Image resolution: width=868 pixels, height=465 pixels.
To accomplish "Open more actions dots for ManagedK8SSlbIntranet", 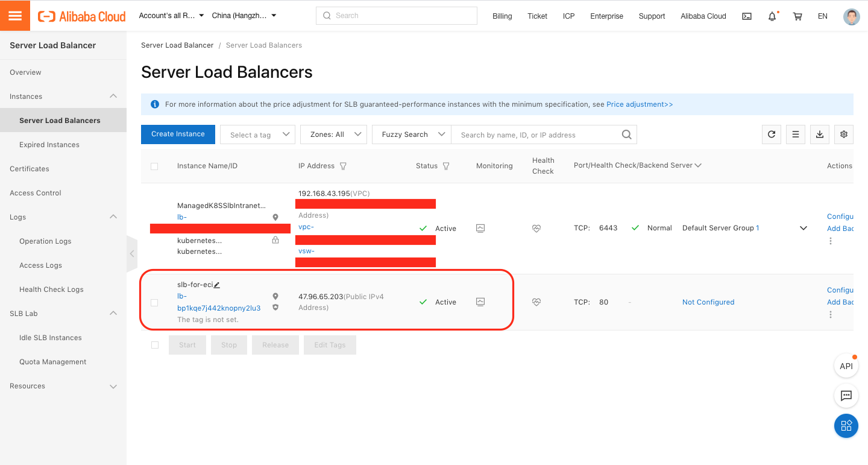I will [x=831, y=241].
